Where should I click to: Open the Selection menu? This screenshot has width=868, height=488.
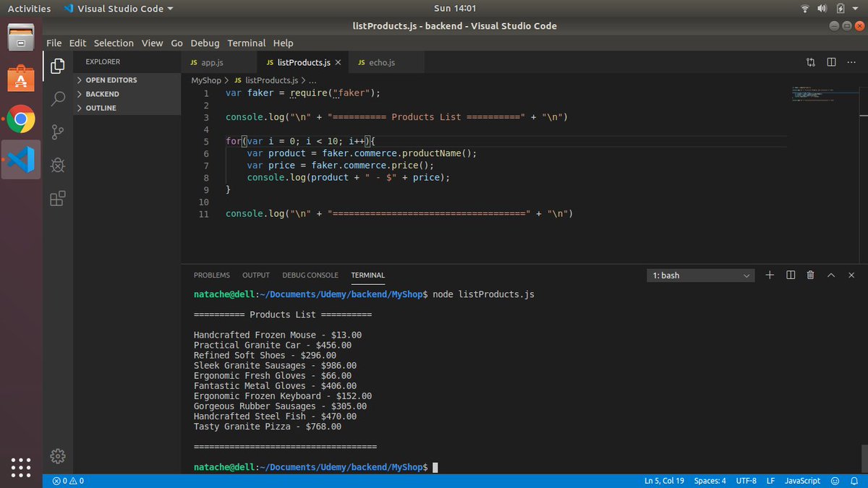pyautogui.click(x=114, y=43)
